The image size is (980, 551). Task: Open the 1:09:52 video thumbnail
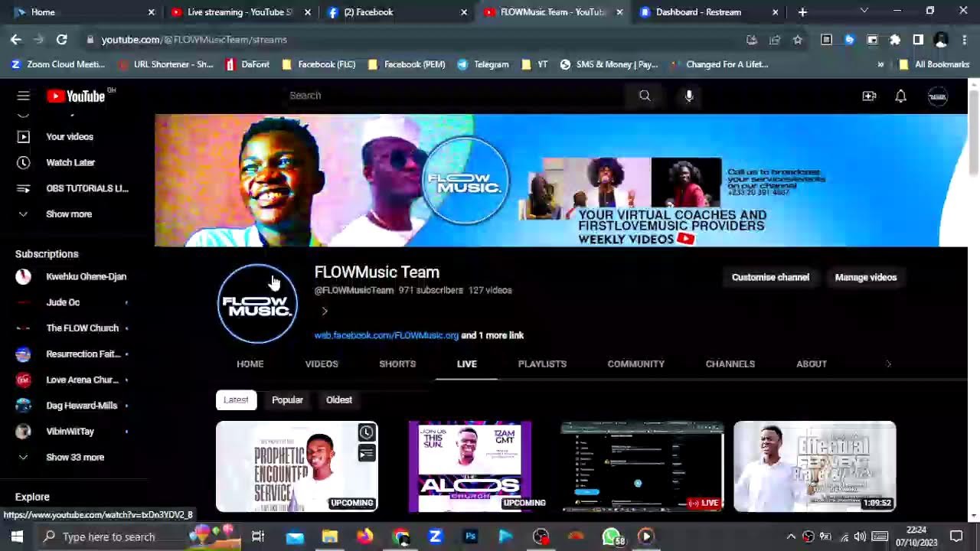tap(815, 467)
